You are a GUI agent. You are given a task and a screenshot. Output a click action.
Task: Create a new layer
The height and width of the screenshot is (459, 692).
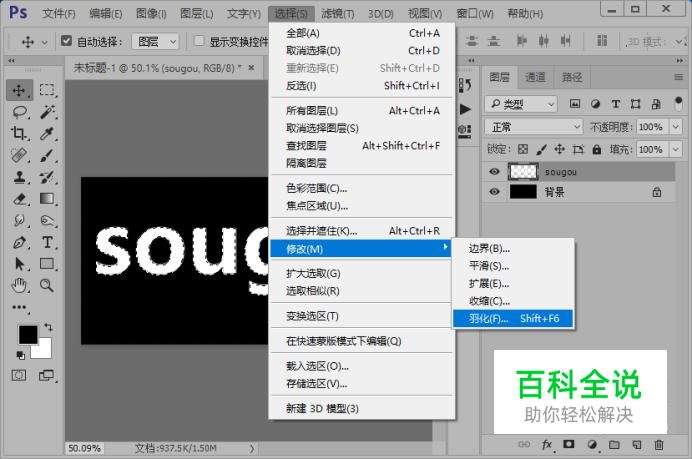pos(637,444)
